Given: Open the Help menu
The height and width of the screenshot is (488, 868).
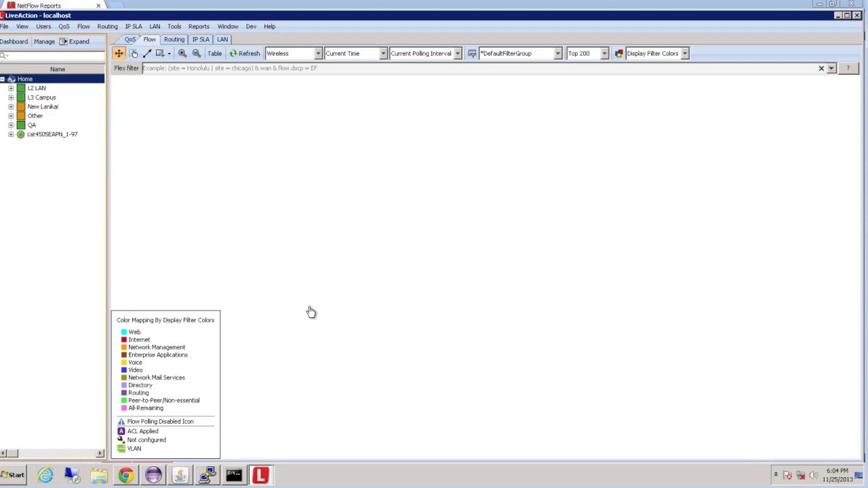Looking at the screenshot, I should [269, 26].
